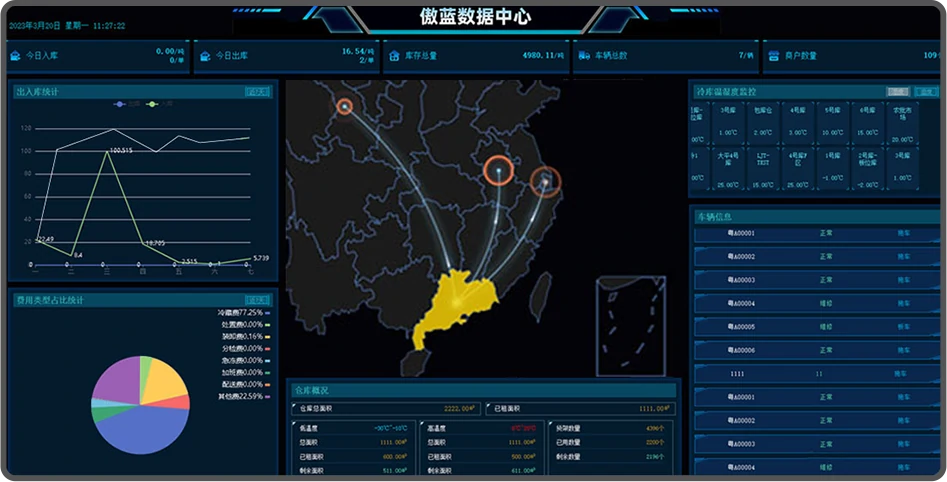Toggle the 入库 series in chart legend
The image size is (947, 482).
[158, 104]
